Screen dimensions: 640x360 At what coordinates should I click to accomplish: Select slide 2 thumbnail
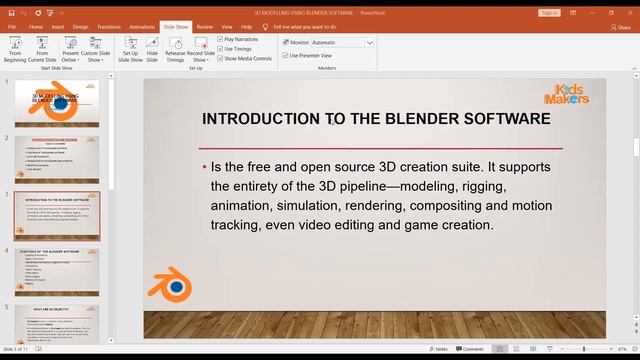pos(57,160)
